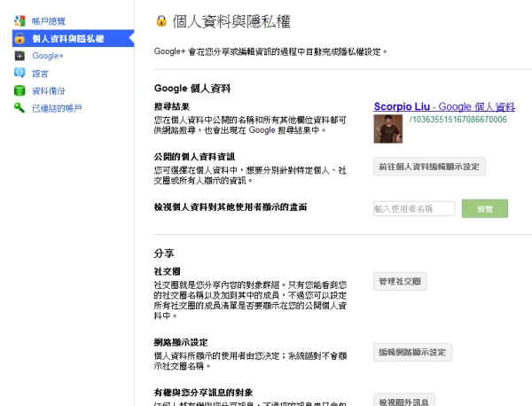Click the lock icon beside the sidebar 個人資料與隱私權 entry
The width and height of the screenshot is (532, 406).
coord(20,38)
